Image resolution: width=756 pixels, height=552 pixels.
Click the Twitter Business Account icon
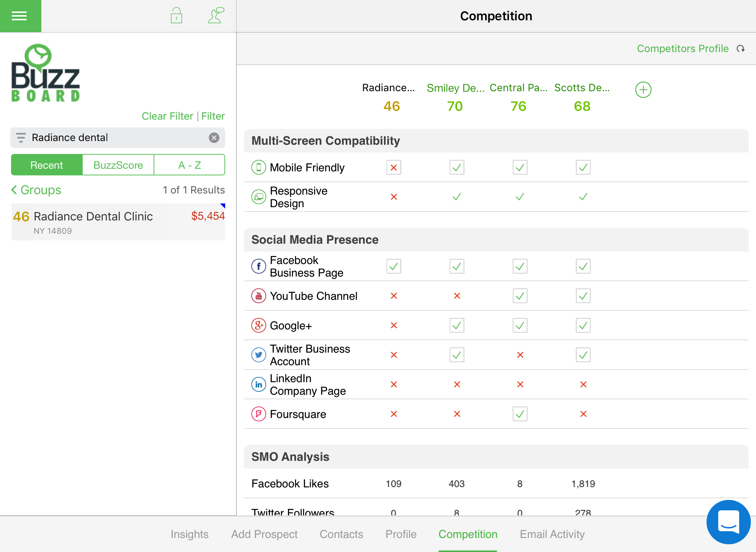[258, 355]
